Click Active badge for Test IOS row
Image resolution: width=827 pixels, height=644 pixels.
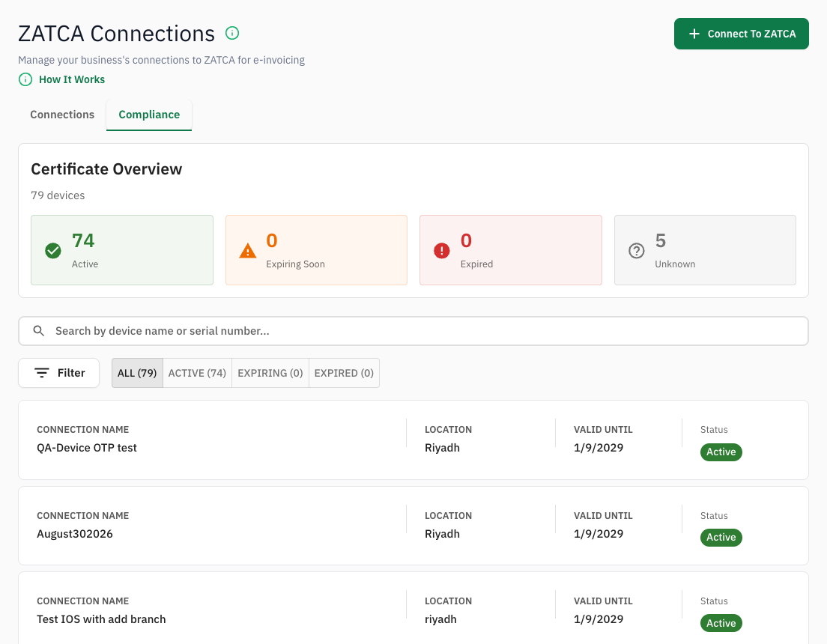pos(721,624)
